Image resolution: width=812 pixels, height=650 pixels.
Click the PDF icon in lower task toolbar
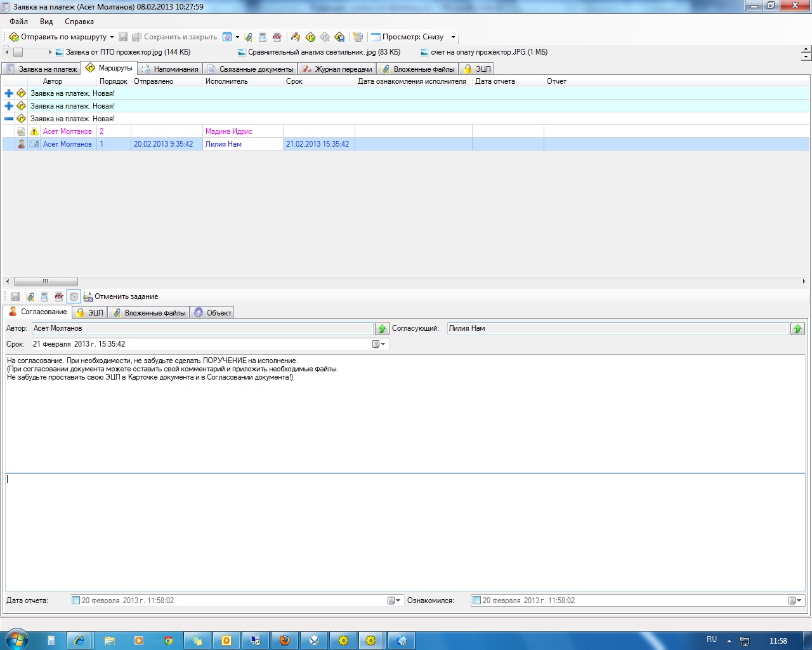[x=59, y=296]
